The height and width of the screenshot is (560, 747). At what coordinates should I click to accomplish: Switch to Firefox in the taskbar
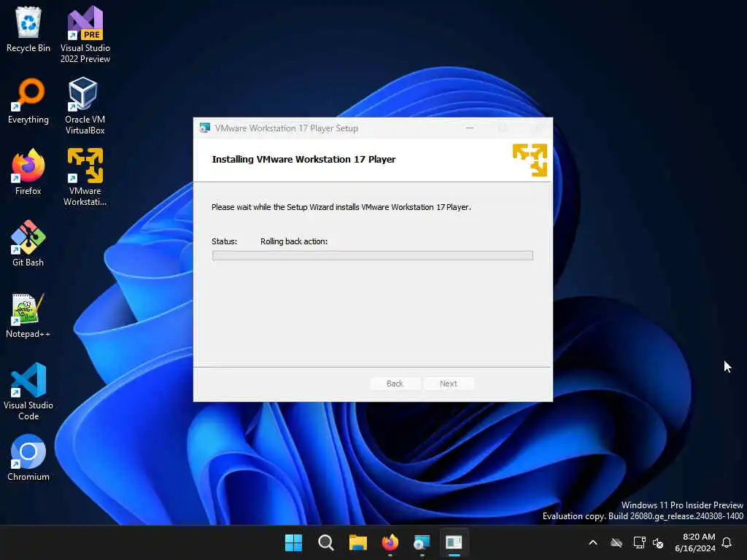(390, 542)
